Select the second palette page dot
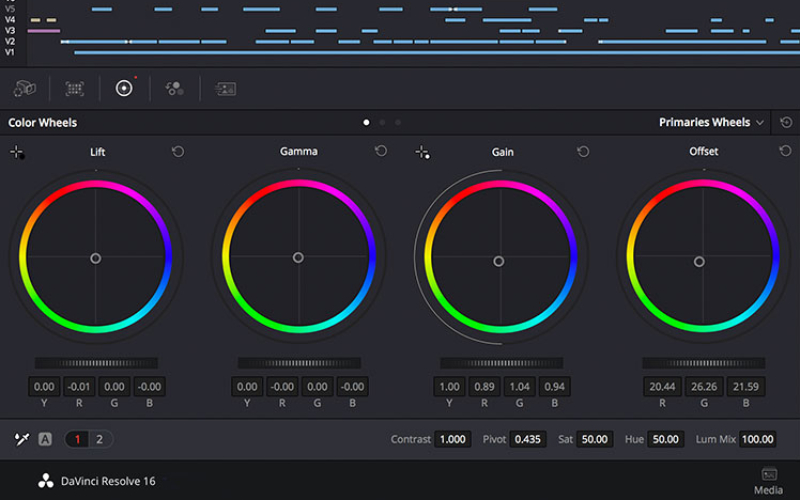Viewport: 800px width, 500px height. click(382, 122)
